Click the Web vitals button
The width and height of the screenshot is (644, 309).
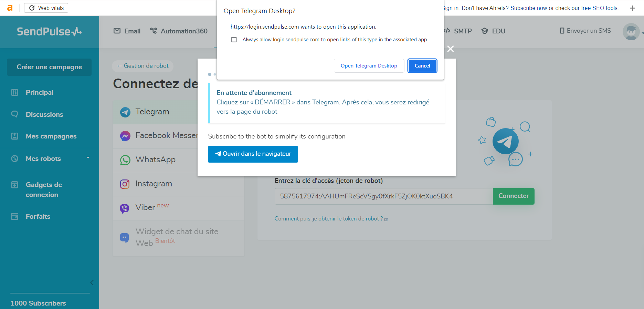tap(46, 8)
